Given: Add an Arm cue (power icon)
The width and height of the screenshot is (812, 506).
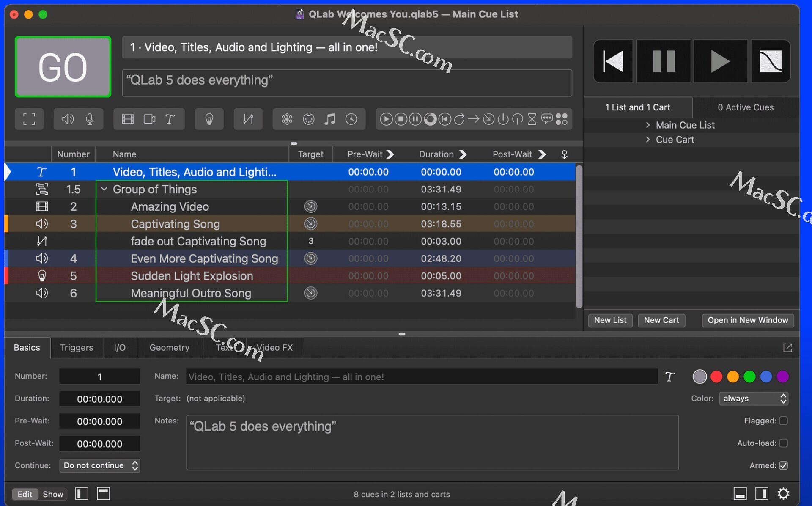Looking at the screenshot, I should (503, 119).
